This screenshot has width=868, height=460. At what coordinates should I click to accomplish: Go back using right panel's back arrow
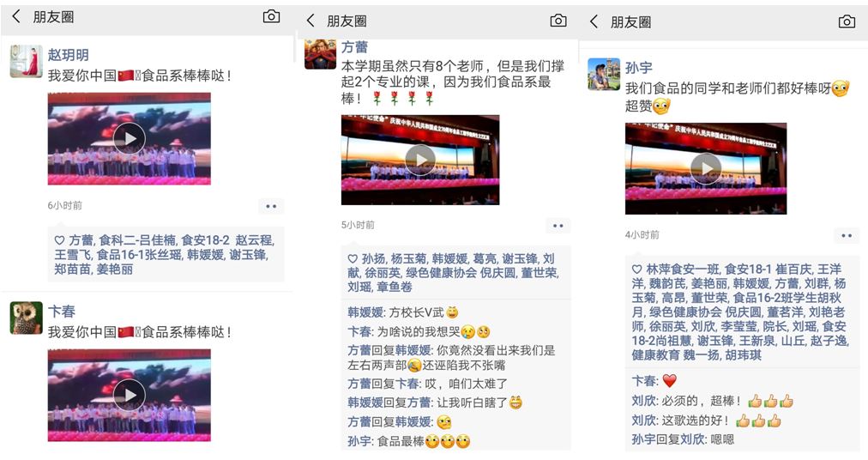pyautogui.click(x=594, y=21)
